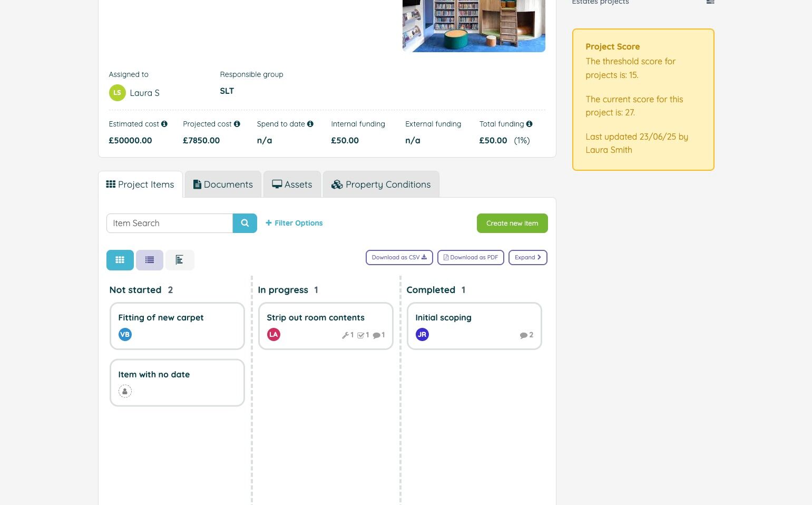This screenshot has height=505, width=812.
Task: Open the Fitting of new carpet card
Action: coord(177,326)
